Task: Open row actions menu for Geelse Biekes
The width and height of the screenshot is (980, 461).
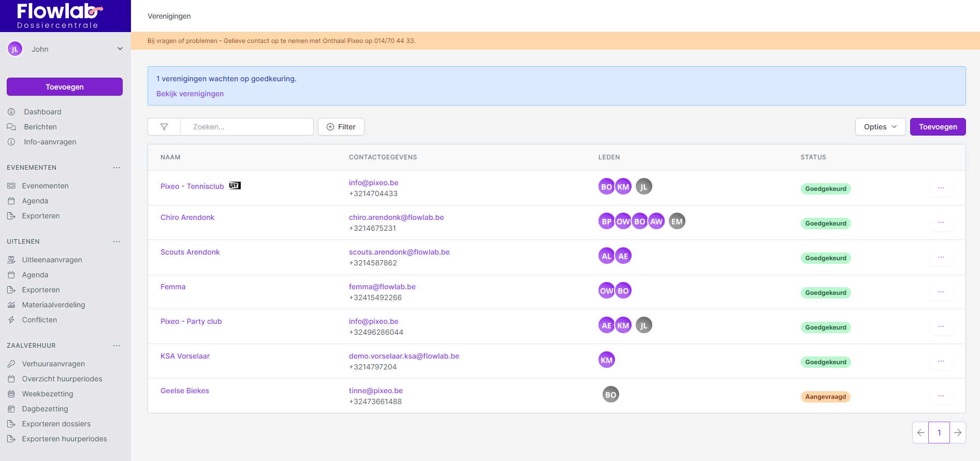Action: tap(941, 396)
